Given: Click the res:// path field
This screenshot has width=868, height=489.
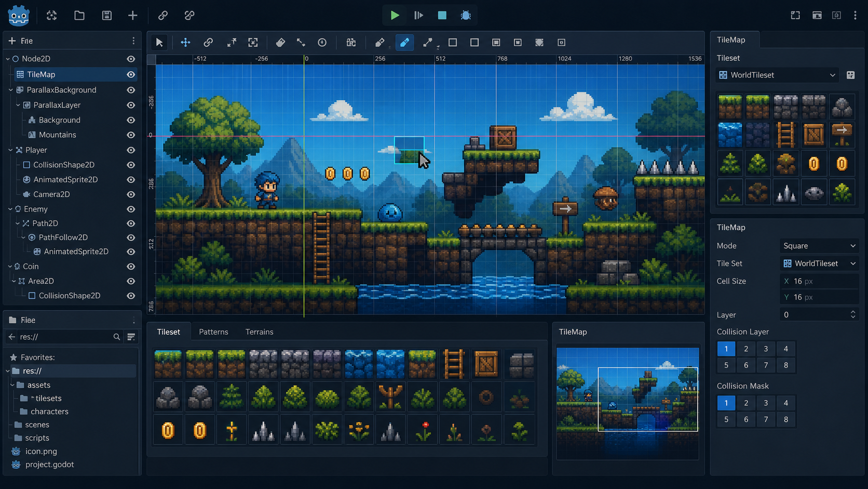Looking at the screenshot, I should click(63, 337).
